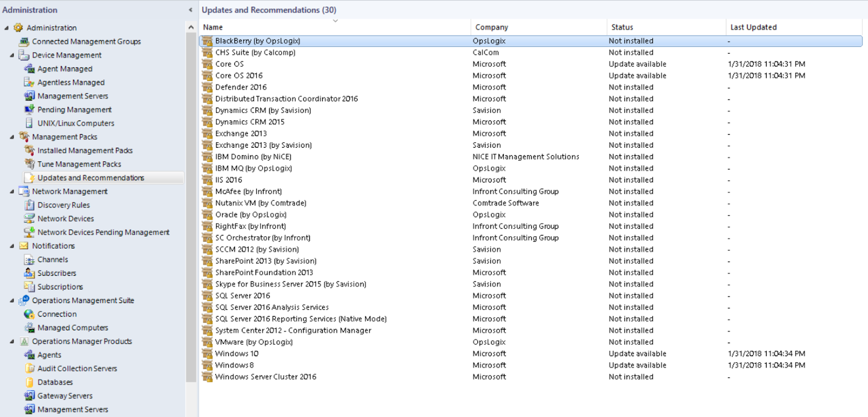The width and height of the screenshot is (868, 417).
Task: Click the Agent Managed icon
Action: click(29, 68)
